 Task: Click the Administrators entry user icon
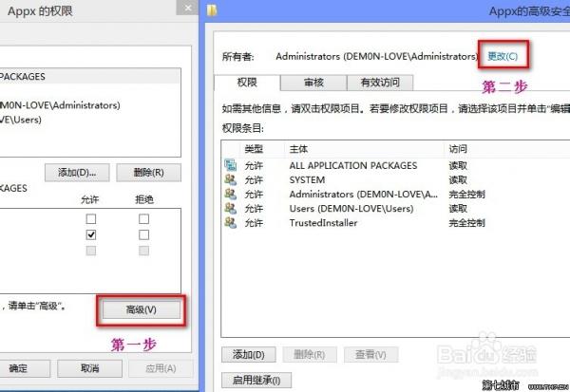tap(231, 194)
